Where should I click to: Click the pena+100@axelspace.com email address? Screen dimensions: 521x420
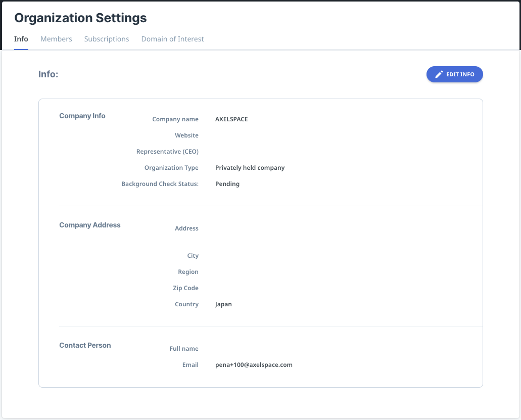pyautogui.click(x=254, y=365)
